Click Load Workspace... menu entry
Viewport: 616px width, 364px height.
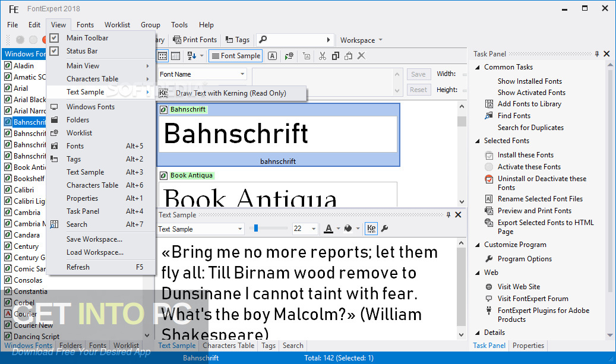100,252
